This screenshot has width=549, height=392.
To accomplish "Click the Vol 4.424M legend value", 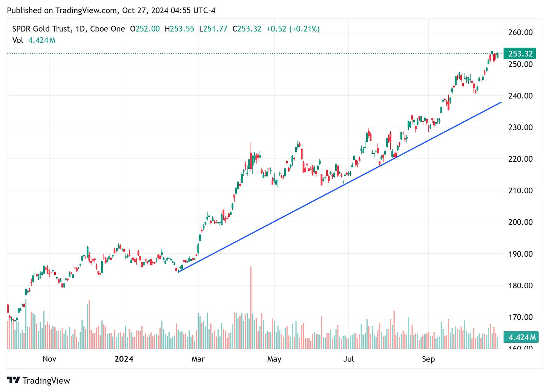I will pos(42,40).
